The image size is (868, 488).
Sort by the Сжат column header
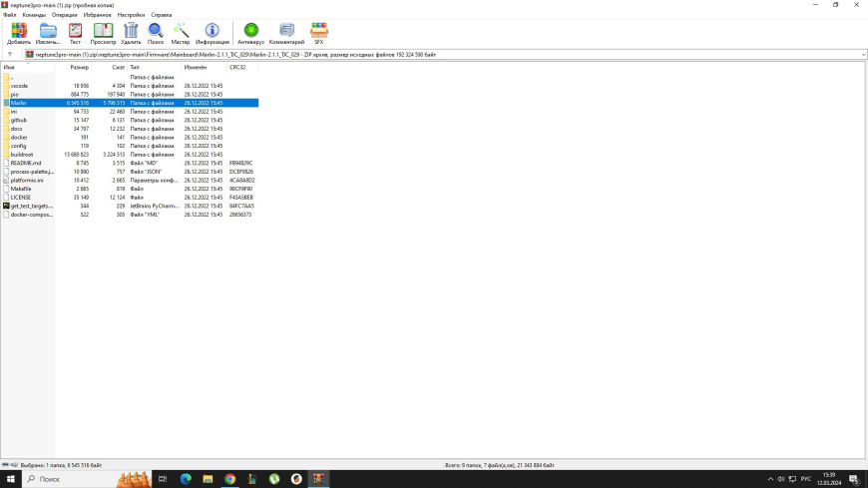109,67
